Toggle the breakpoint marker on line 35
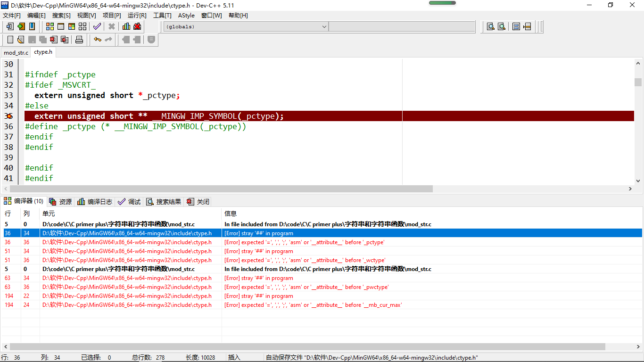644x362 pixels. pos(8,116)
